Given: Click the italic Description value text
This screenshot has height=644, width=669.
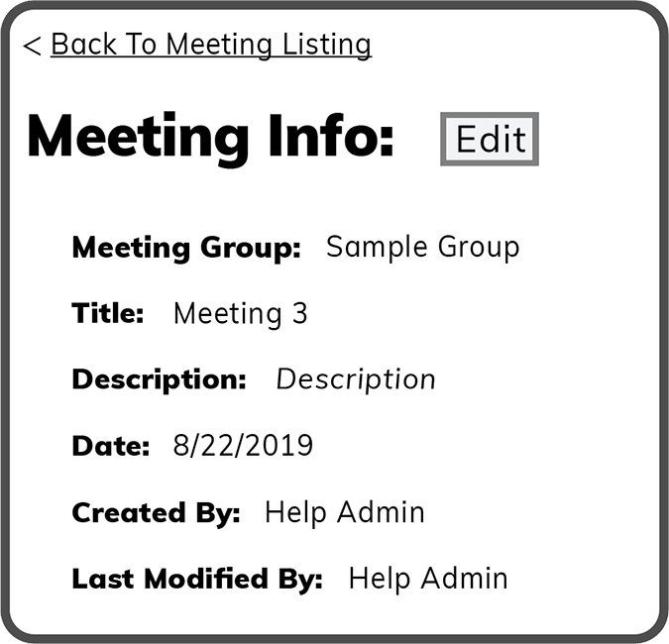Looking at the screenshot, I should 356,379.
